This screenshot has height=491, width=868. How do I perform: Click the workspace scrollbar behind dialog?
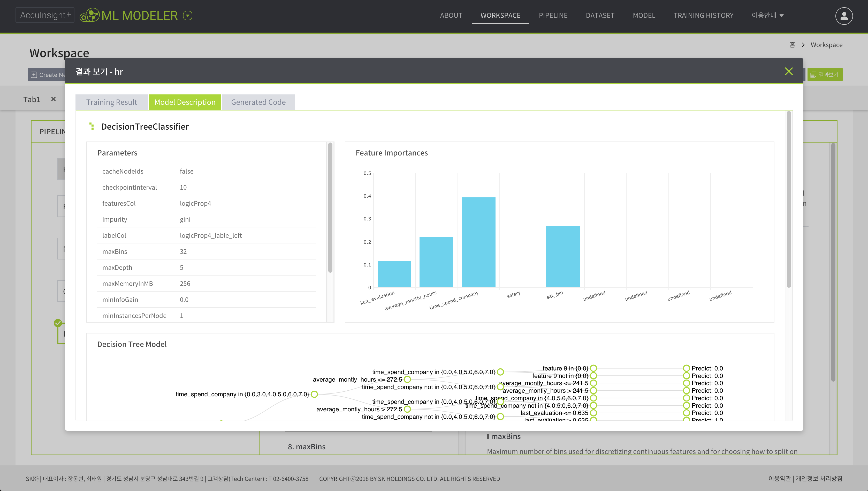(833, 262)
